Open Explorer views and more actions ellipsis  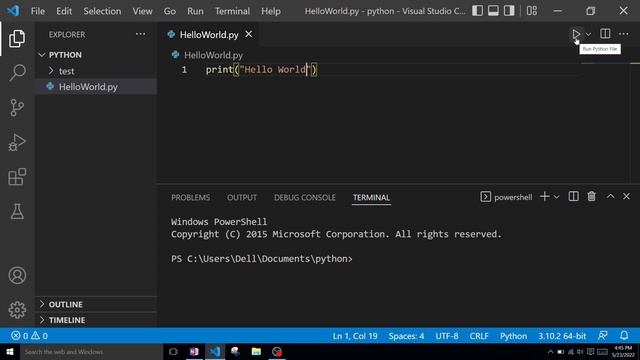click(x=140, y=34)
